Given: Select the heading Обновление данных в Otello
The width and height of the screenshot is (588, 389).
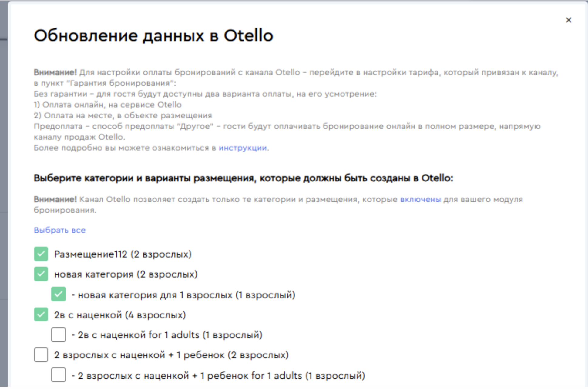Looking at the screenshot, I should [x=153, y=36].
